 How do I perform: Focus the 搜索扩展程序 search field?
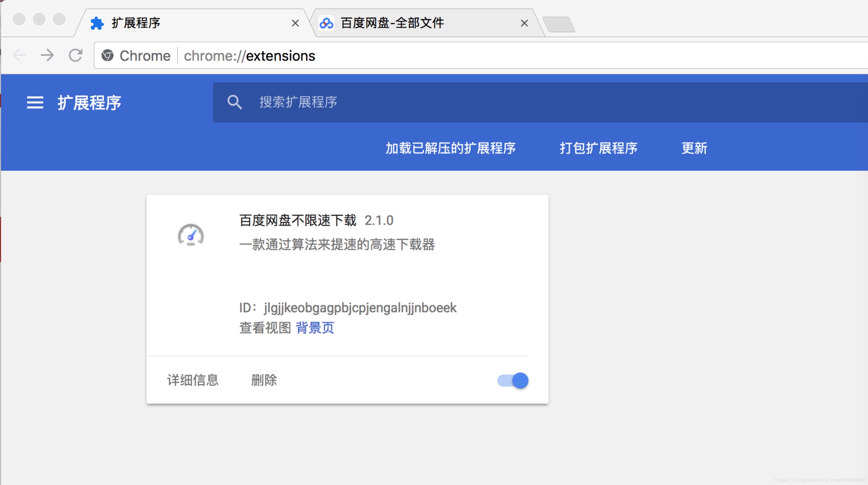404,102
